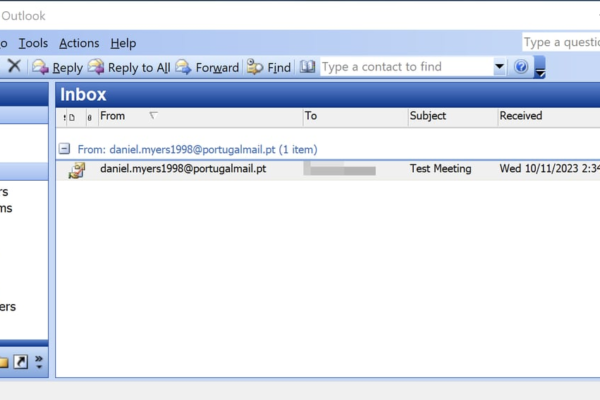Open the Actions menu

[x=79, y=43]
